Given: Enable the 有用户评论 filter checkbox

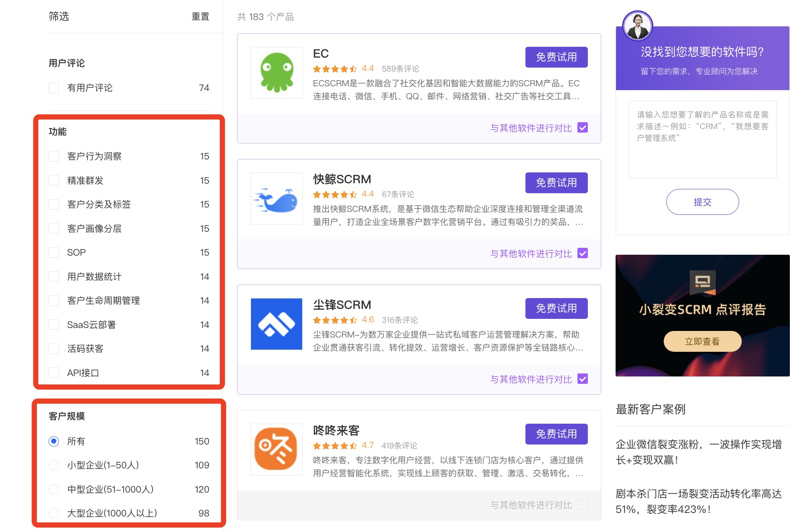Looking at the screenshot, I should coord(54,88).
